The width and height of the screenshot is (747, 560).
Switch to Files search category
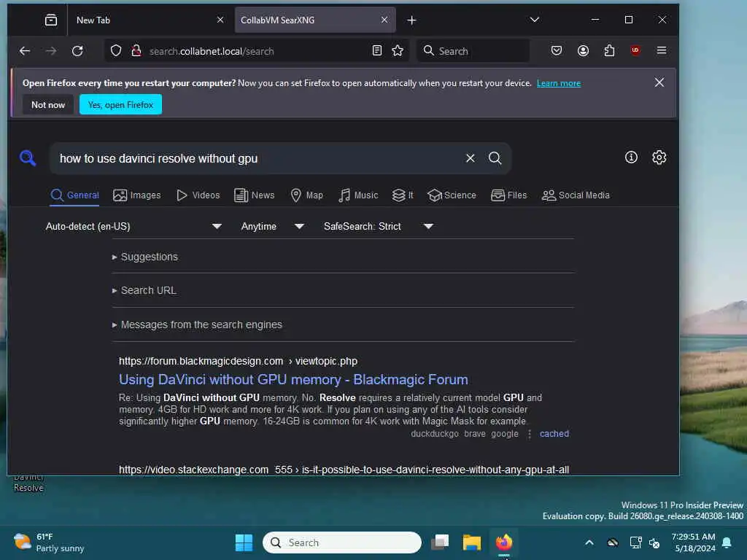pos(508,195)
